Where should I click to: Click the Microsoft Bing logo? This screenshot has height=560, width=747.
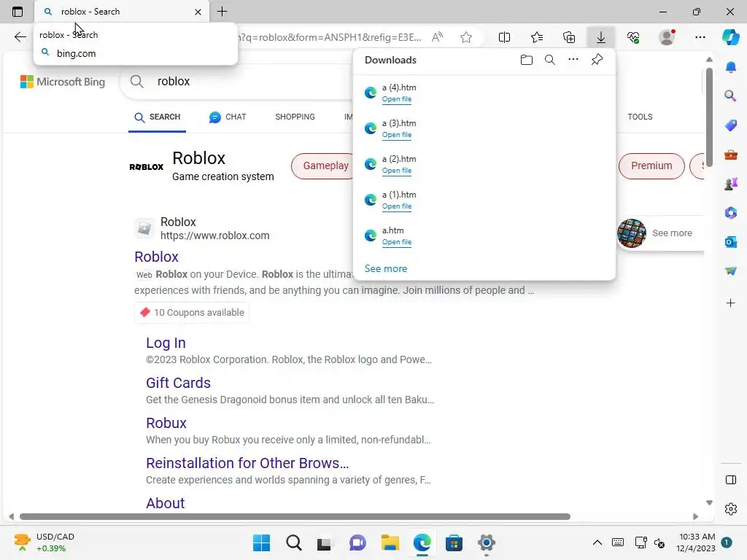(x=63, y=82)
